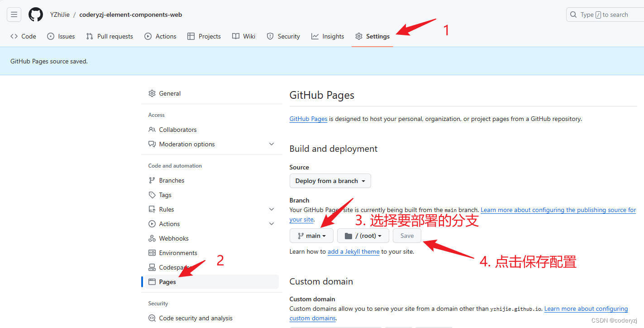Open the hamburger navigation menu
Viewport: 644px width, 328px height.
click(14, 14)
